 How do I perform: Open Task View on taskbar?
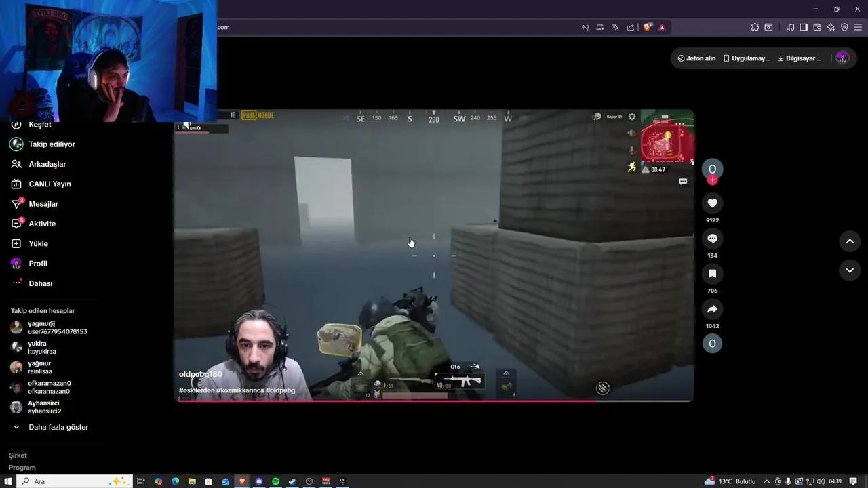point(141,481)
